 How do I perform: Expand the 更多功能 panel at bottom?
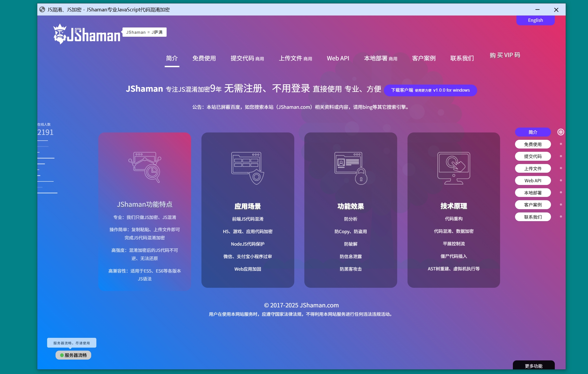click(534, 366)
